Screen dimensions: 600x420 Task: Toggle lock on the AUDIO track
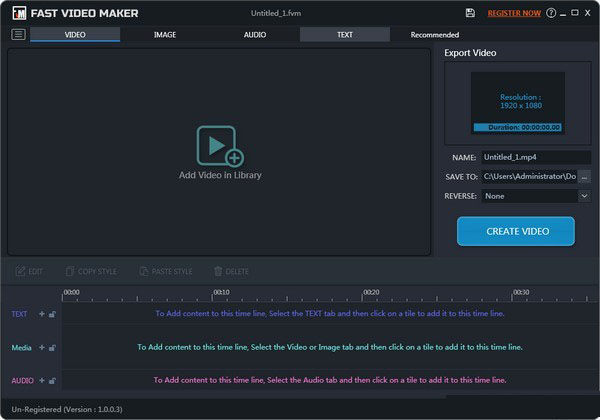point(52,380)
